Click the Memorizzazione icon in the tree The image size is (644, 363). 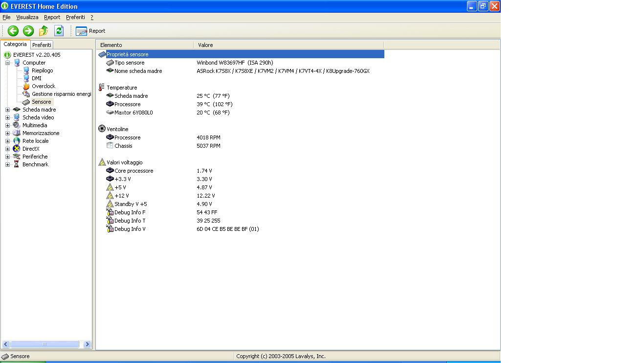point(17,133)
